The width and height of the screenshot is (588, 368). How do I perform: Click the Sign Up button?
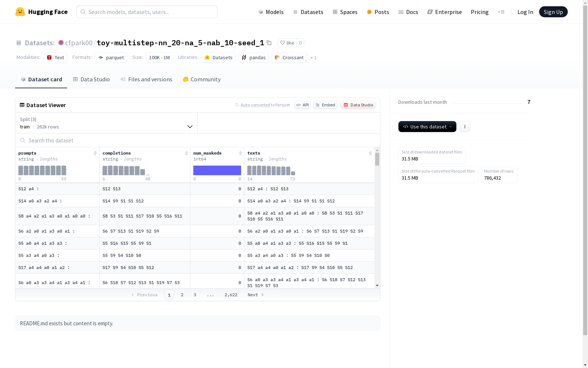click(x=553, y=12)
